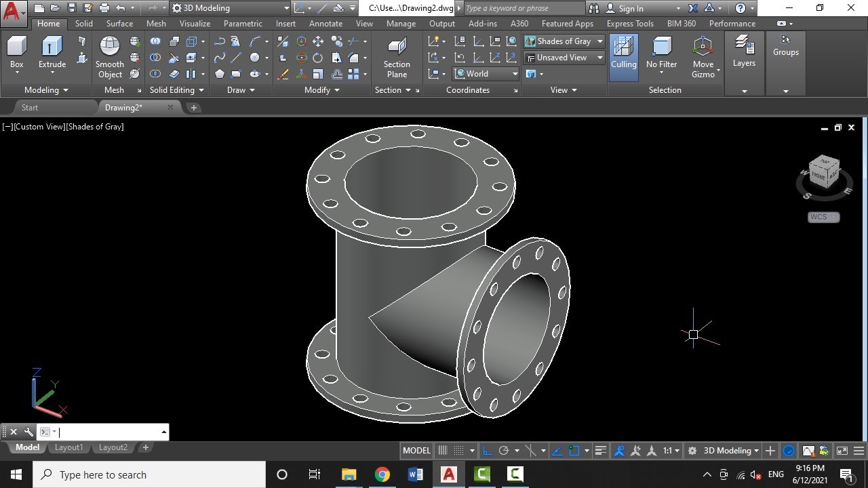Select the Move Gizmo tool
This screenshot has width=868, height=488.
703,57
